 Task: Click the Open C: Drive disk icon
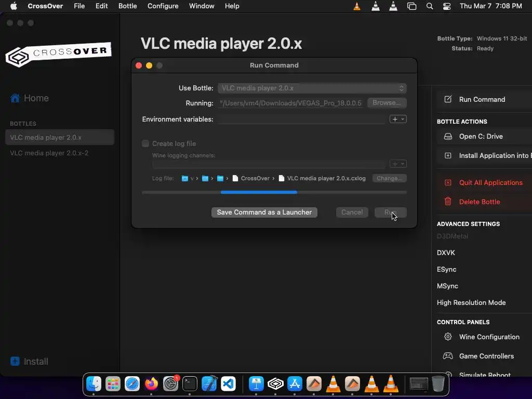[448, 137]
